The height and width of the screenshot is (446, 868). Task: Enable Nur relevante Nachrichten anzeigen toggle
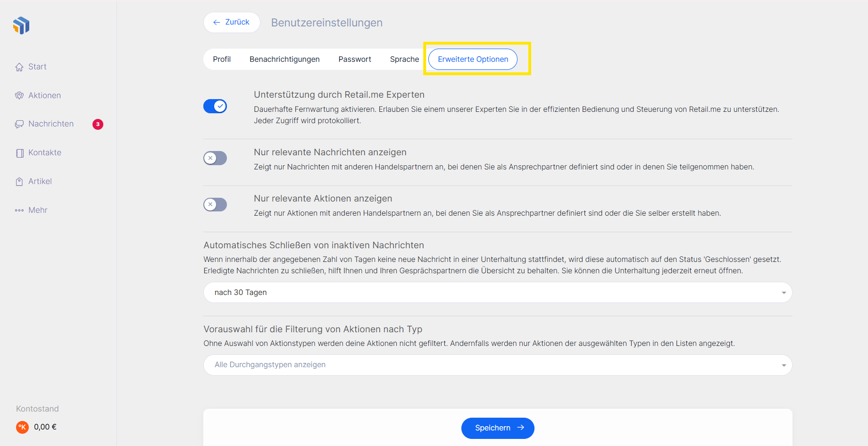[x=215, y=158]
